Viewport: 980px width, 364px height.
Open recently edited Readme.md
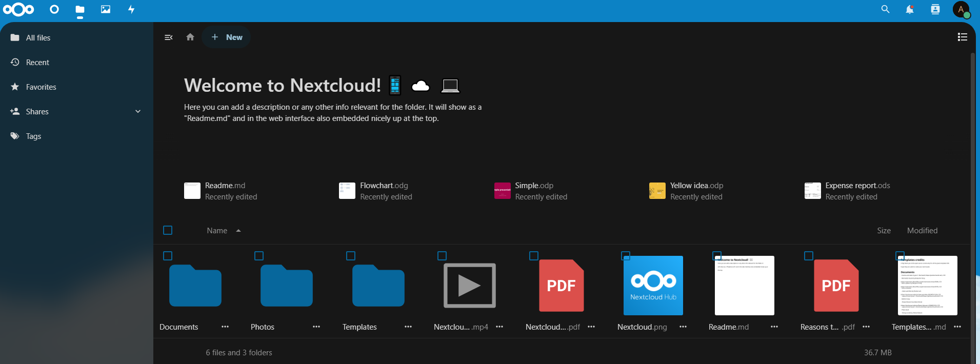tap(221, 191)
